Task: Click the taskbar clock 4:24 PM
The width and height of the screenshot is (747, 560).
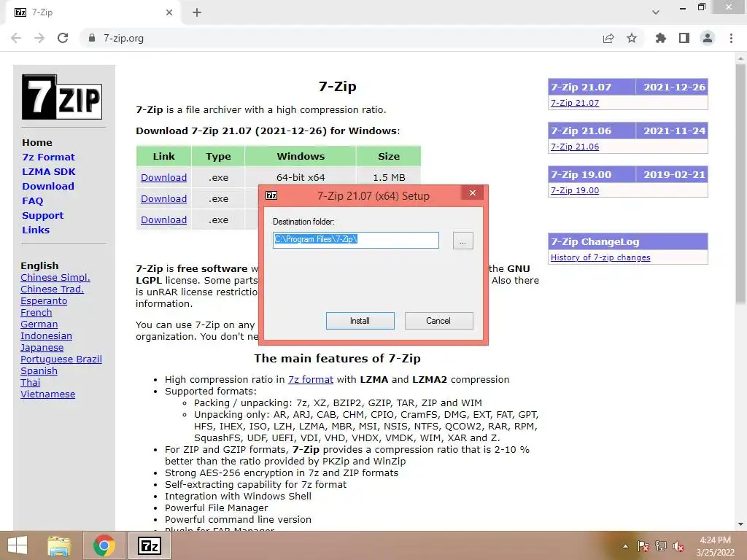Action: [x=715, y=540]
